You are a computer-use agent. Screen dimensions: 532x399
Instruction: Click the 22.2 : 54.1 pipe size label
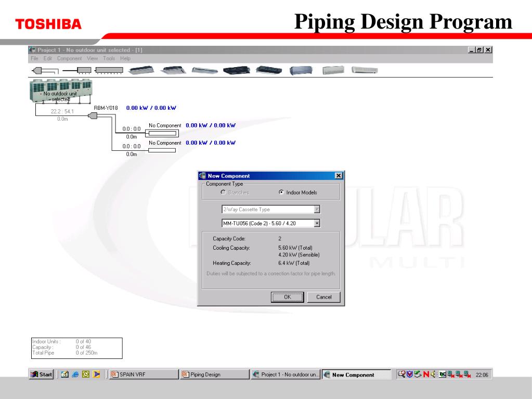[62, 111]
